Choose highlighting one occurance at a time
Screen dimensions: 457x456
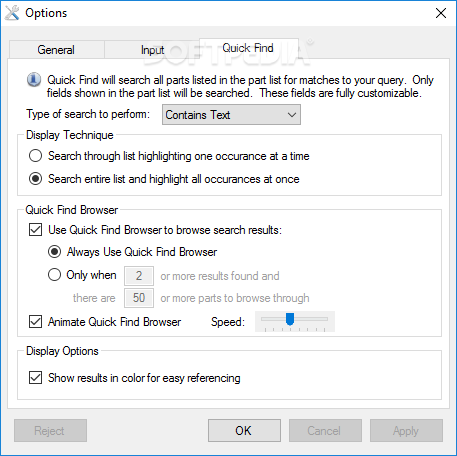click(x=35, y=156)
